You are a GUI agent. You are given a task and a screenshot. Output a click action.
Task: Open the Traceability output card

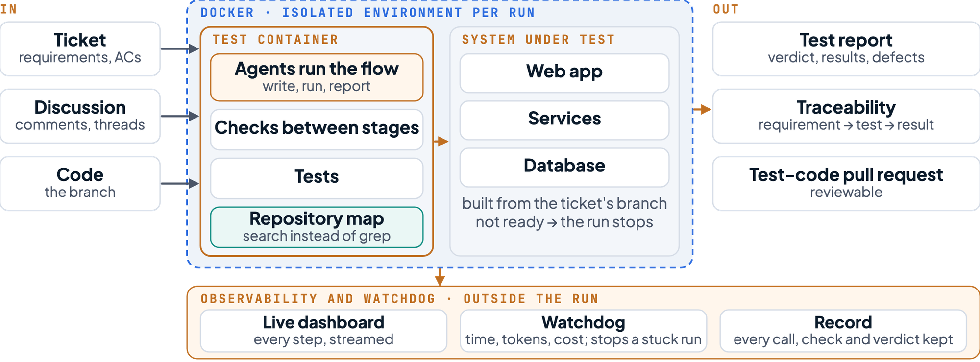846,116
